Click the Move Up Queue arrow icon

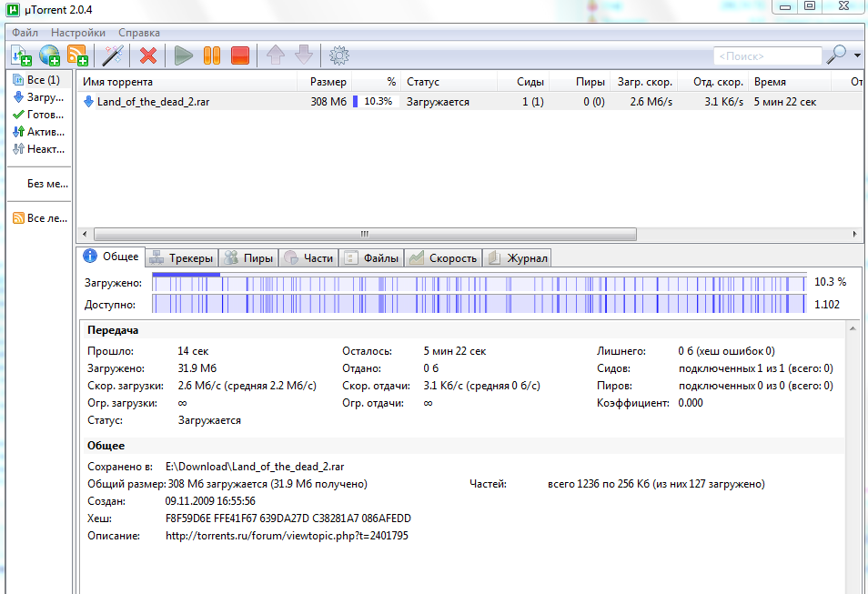coord(276,55)
